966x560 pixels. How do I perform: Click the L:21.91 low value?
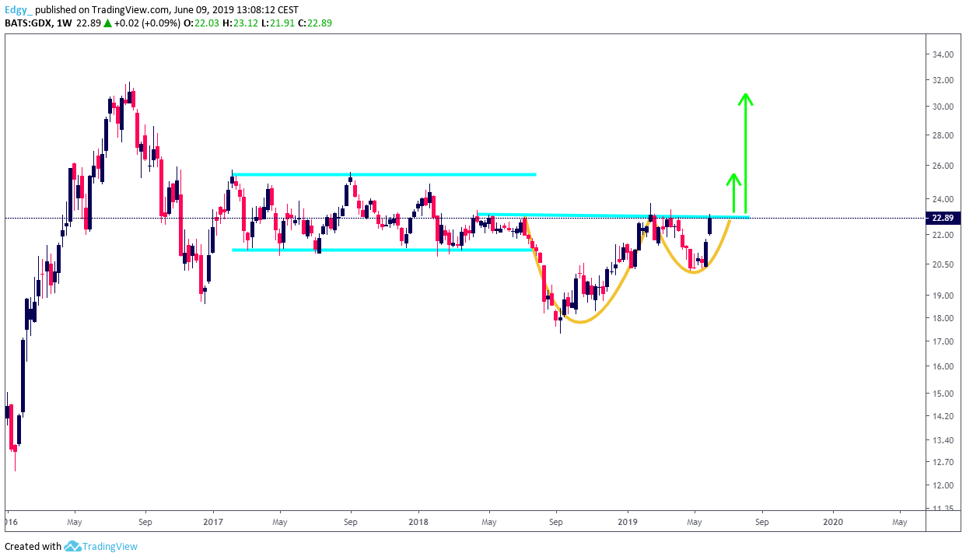[x=279, y=23]
